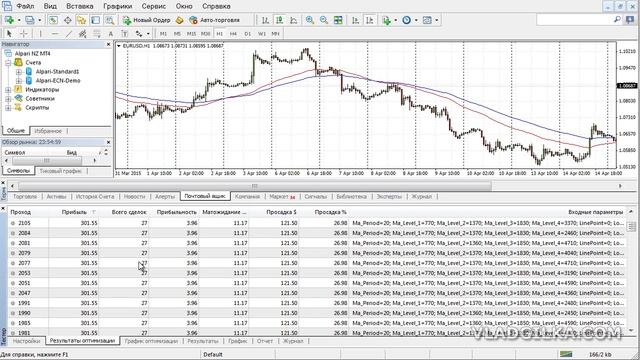Sort by the Прибыль column header
The height and width of the screenshot is (360, 640).
pyautogui.click(x=74, y=212)
